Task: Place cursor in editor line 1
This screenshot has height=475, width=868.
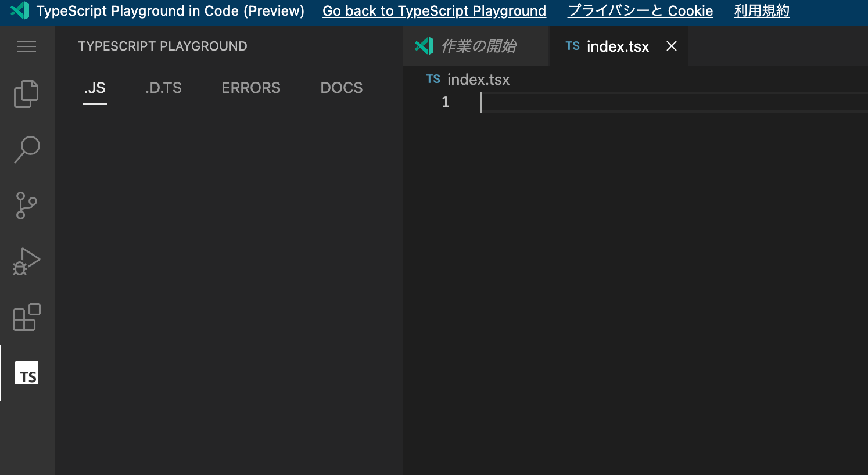Action: click(x=674, y=102)
